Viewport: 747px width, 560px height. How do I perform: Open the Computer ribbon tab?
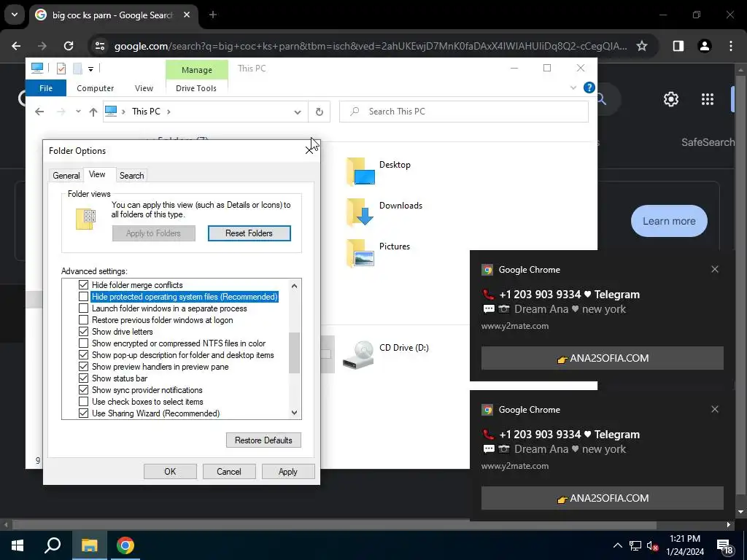96,88
